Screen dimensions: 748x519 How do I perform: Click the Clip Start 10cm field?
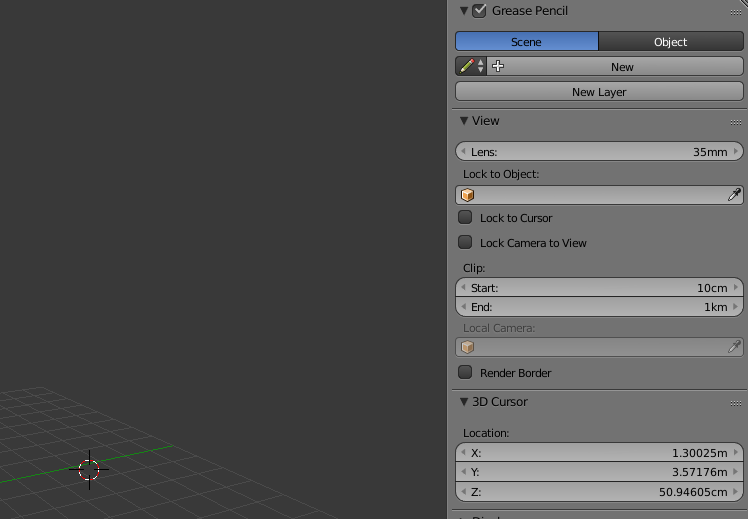click(x=599, y=287)
